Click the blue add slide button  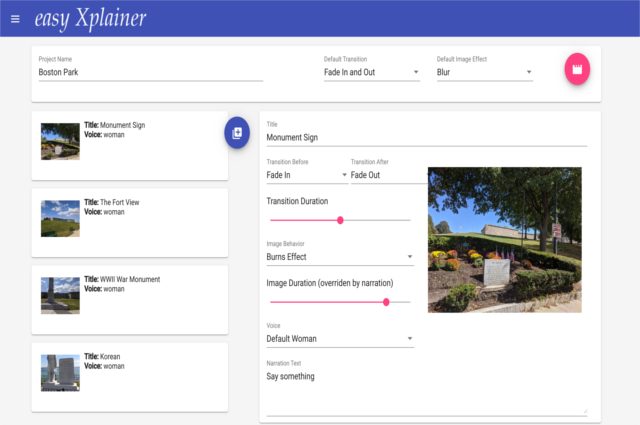pyautogui.click(x=237, y=133)
